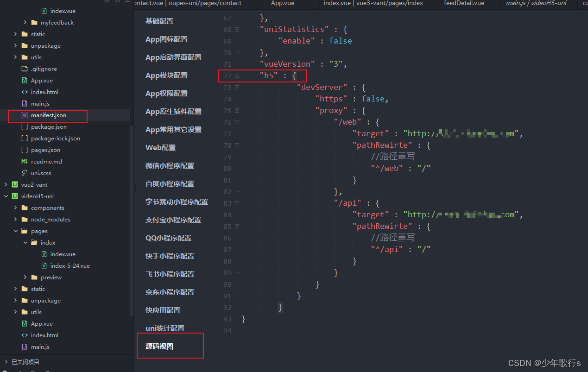This screenshot has height=372, width=588.
Task: Fold the "/web" block at line 76
Action: click(x=237, y=122)
